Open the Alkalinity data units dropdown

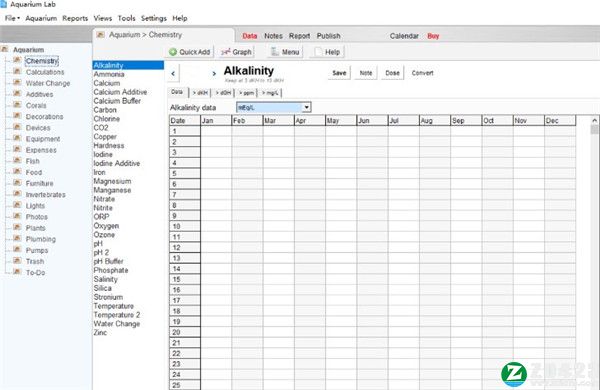pyautogui.click(x=307, y=108)
